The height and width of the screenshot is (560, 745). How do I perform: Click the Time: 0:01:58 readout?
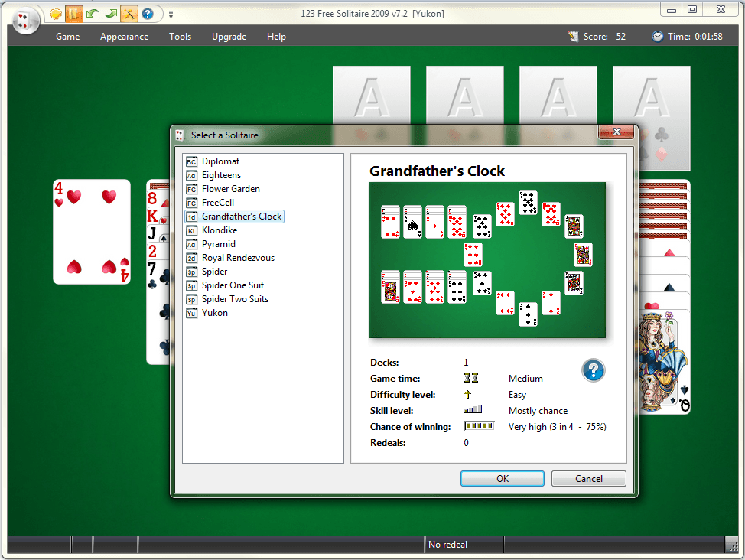(695, 37)
